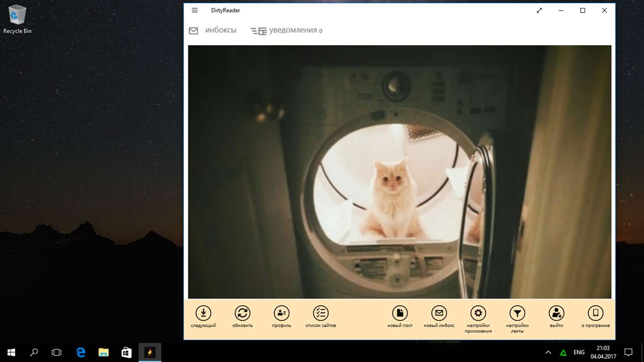This screenshot has width=644, height=362.
Task: Minimize the DirtyReader window
Action: pos(561,10)
